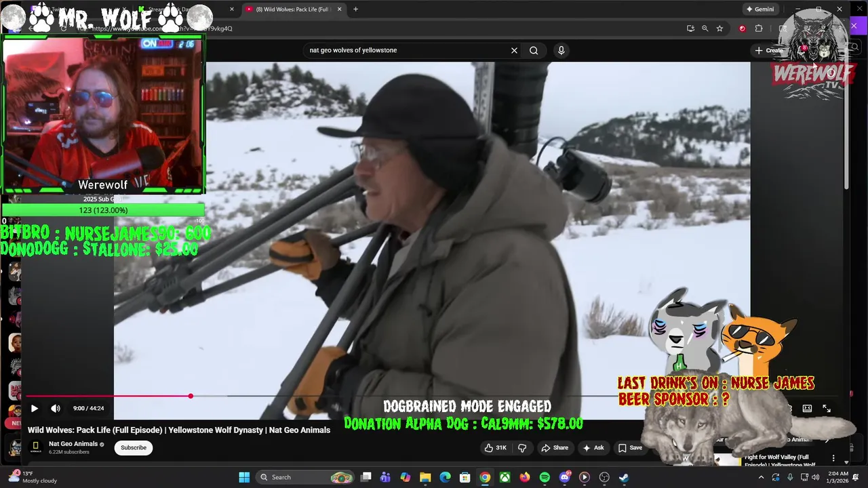Play the YouTube video
Viewport: 868px width, 488px height.
[x=34, y=408]
